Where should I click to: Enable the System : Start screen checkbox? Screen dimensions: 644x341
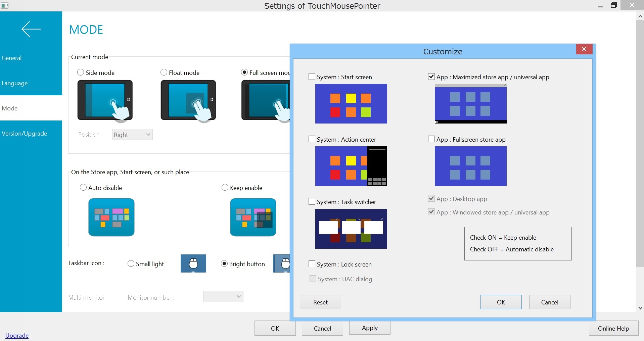click(x=312, y=77)
